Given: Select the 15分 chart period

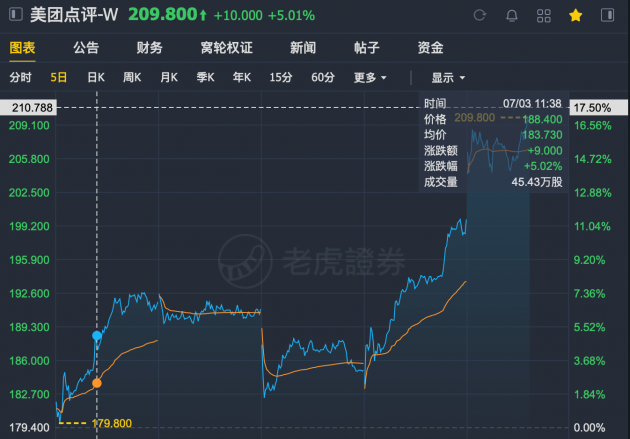Looking at the screenshot, I should (x=281, y=77).
